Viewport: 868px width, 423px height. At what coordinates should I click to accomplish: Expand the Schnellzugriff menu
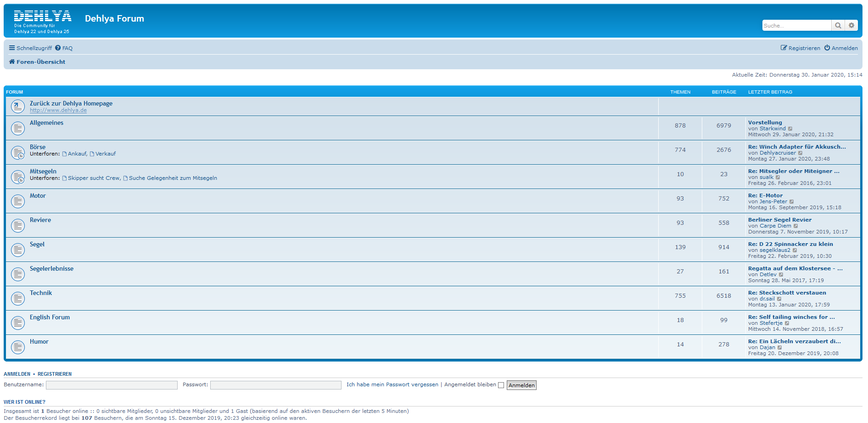point(30,48)
